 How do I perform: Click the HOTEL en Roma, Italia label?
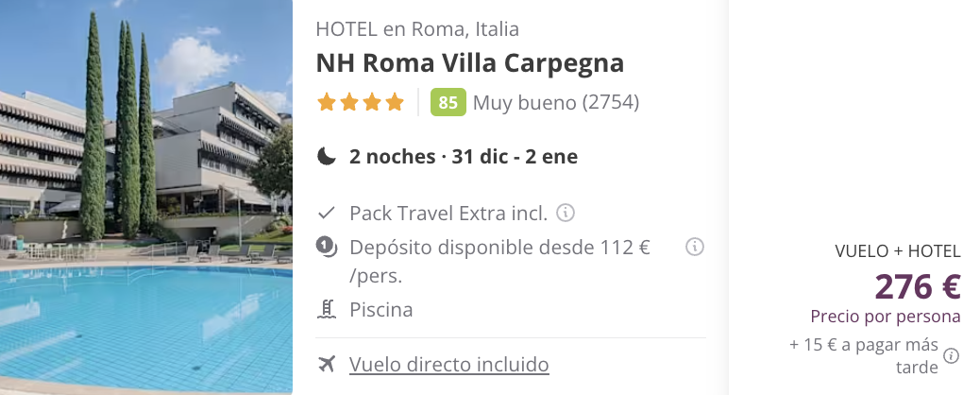pyautogui.click(x=417, y=28)
